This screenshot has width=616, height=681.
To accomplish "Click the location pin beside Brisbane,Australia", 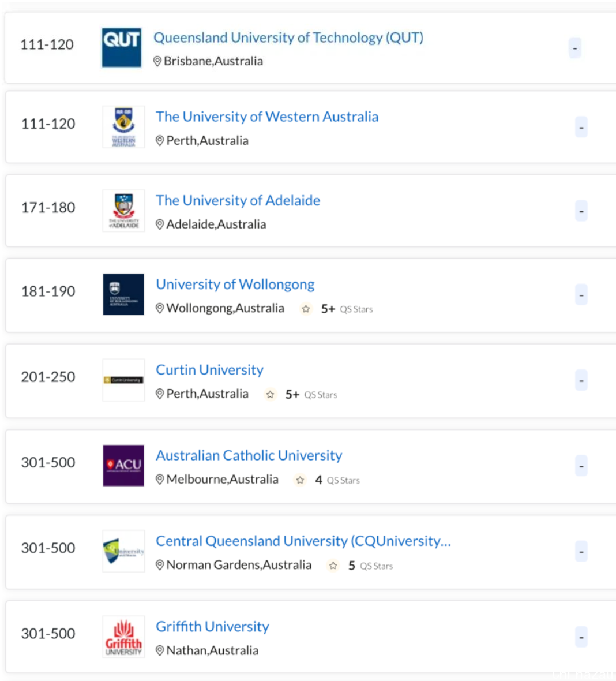I will [x=157, y=61].
